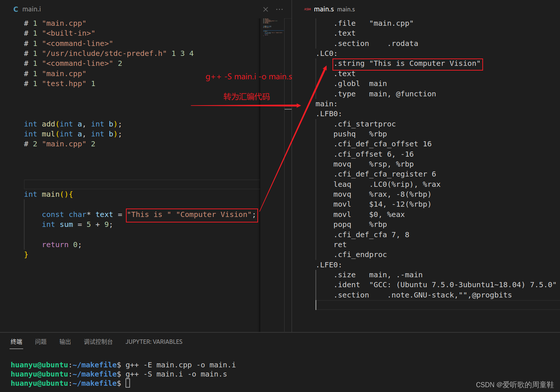Click the '.cfi_def_cfa 7, 8' line
This screenshot has width=560, height=392.
pos(371,235)
